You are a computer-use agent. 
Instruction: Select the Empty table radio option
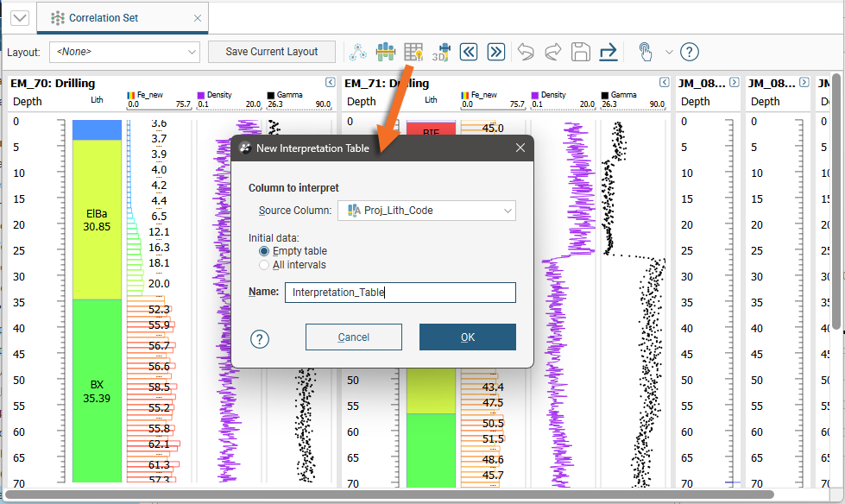pos(265,251)
